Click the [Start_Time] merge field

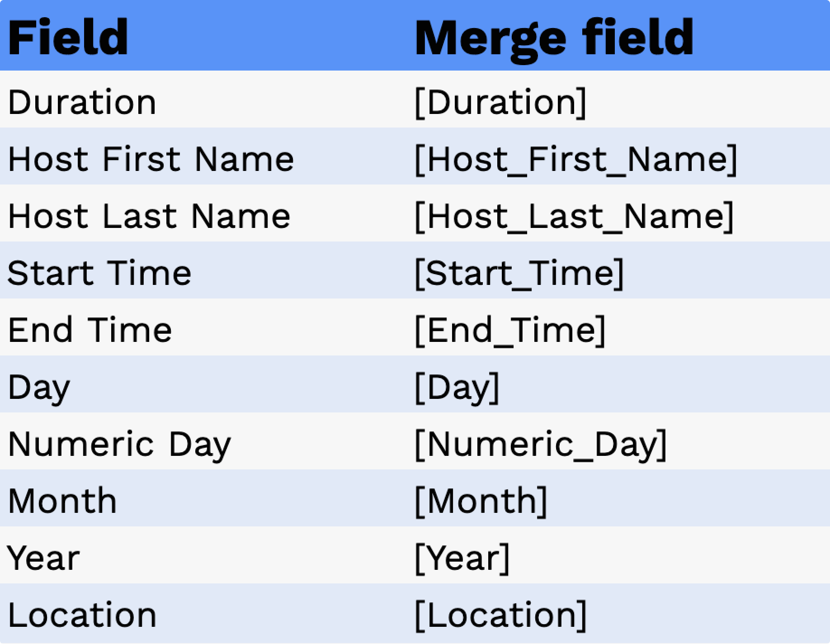pyautogui.click(x=519, y=274)
